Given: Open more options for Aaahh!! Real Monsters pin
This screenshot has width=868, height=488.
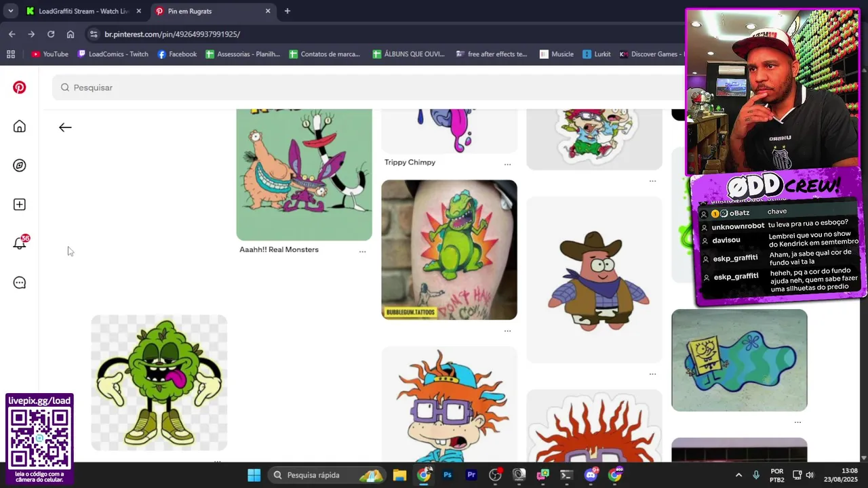Looking at the screenshot, I should (x=362, y=251).
